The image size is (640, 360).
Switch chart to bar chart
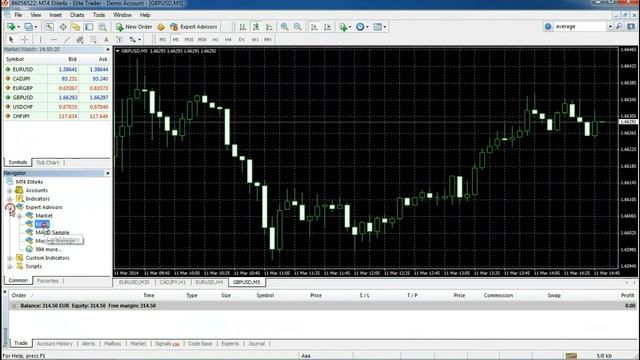(x=243, y=27)
